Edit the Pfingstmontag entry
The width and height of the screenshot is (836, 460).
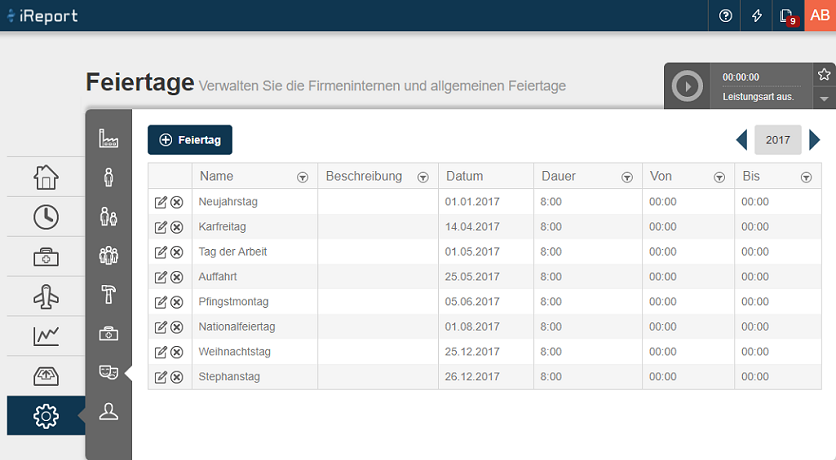[160, 302]
